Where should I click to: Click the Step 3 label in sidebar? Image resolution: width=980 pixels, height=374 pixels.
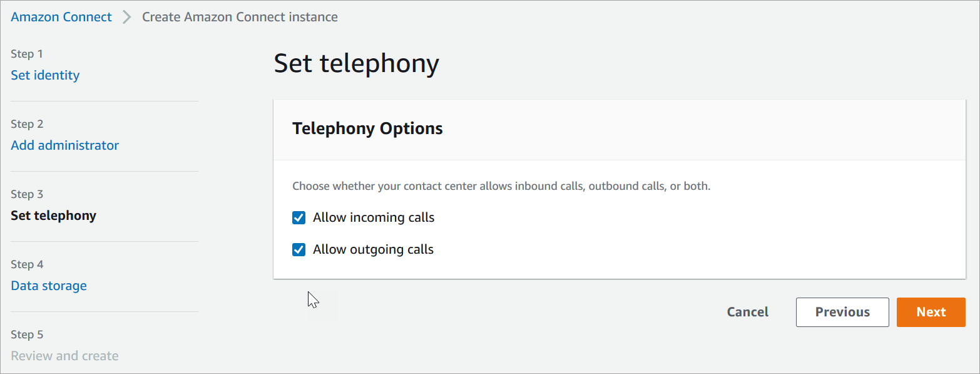(27, 194)
